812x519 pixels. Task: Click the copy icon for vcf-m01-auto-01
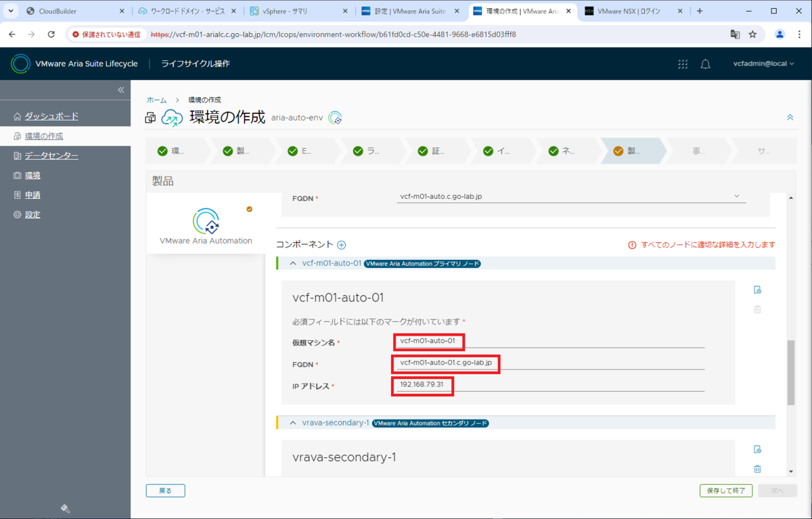pyautogui.click(x=757, y=290)
